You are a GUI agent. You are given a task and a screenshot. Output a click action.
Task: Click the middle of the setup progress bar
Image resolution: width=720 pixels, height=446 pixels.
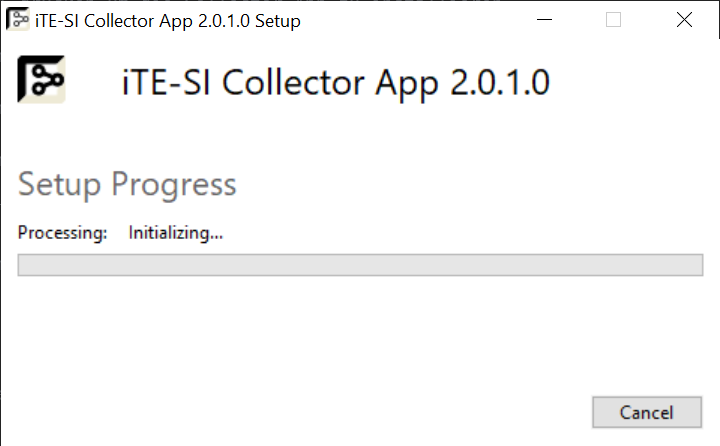pyautogui.click(x=360, y=265)
